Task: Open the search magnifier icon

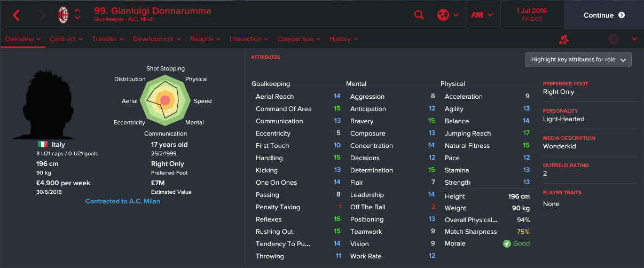Action: point(419,15)
